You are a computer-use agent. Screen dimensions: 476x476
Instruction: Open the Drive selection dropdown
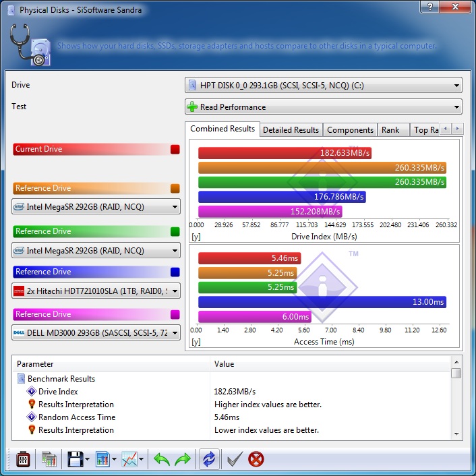point(324,86)
